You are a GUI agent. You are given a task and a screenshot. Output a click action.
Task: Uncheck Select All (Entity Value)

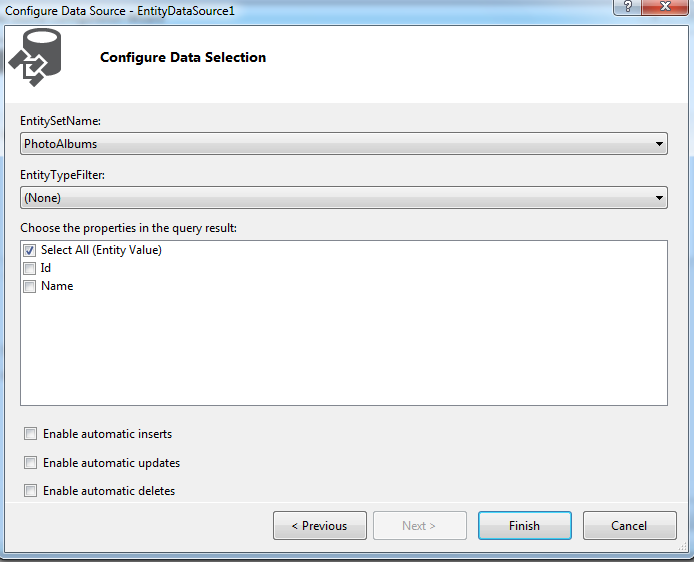(30, 250)
